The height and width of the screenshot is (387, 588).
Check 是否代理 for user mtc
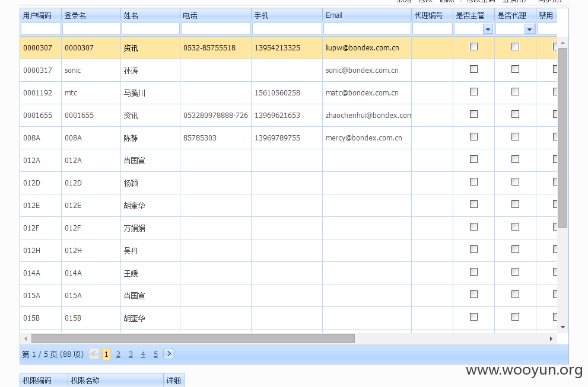pyautogui.click(x=515, y=91)
